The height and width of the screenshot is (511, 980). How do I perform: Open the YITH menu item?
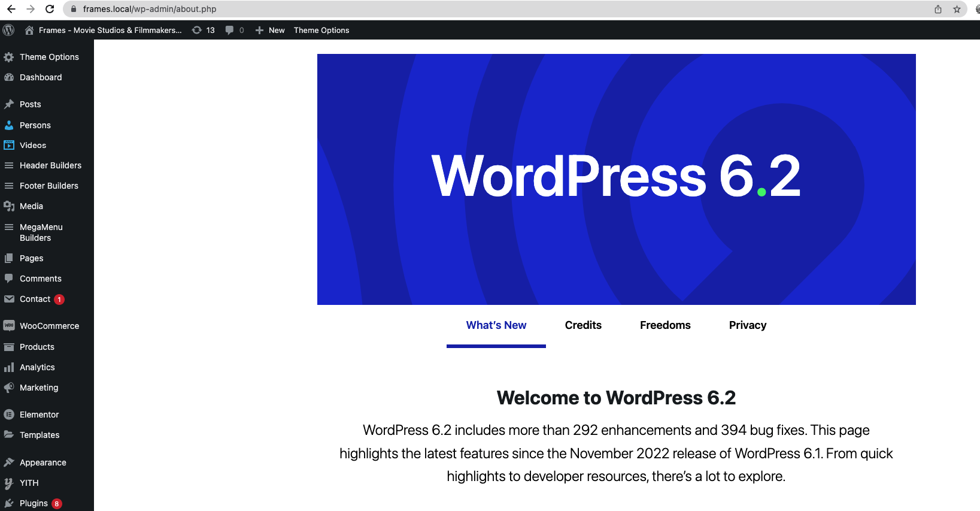[29, 483]
